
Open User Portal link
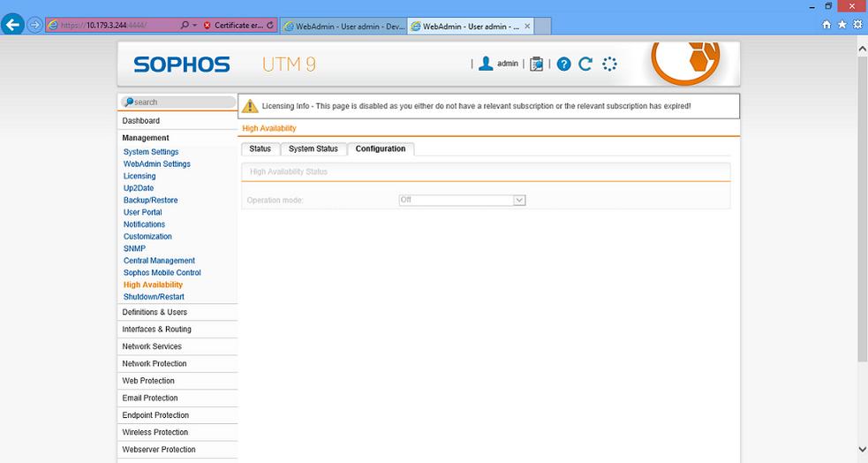click(143, 212)
